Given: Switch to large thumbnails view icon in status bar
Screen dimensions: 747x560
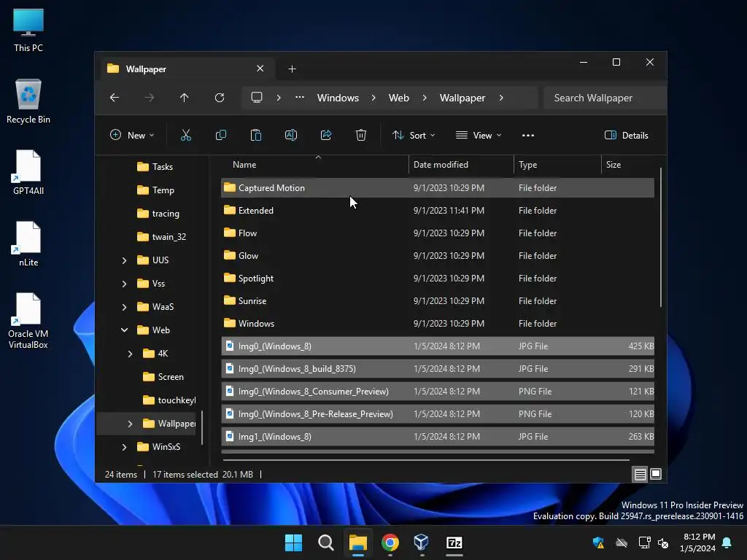Looking at the screenshot, I should click(656, 474).
